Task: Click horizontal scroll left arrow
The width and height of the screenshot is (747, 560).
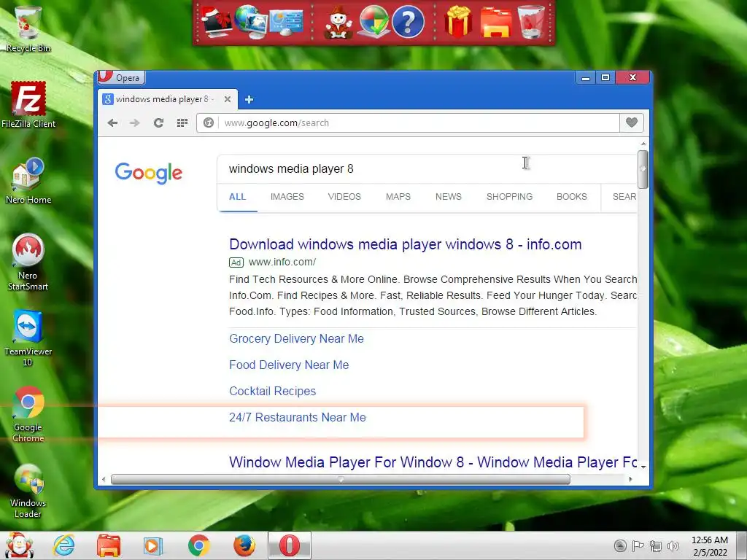Action: tap(104, 479)
